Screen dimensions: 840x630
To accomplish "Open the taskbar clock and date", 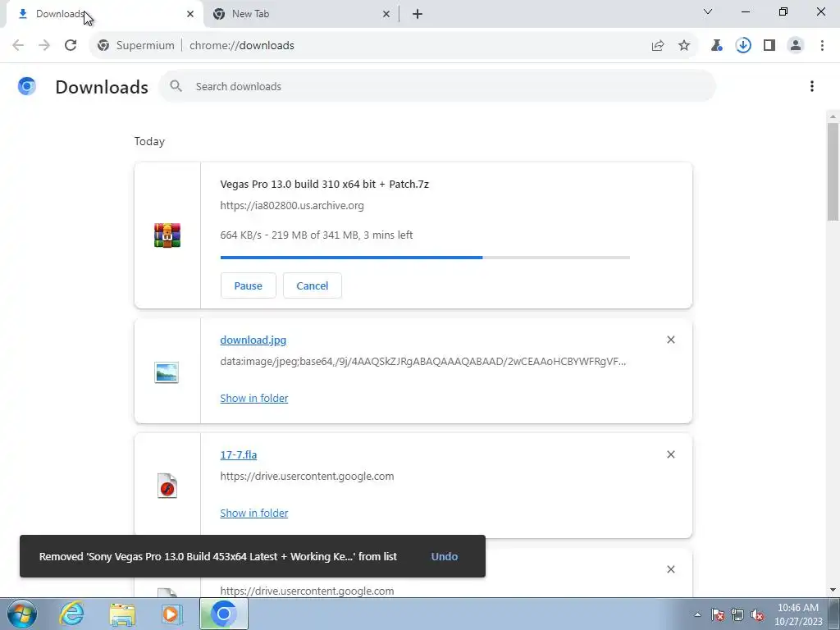I will 798,614.
